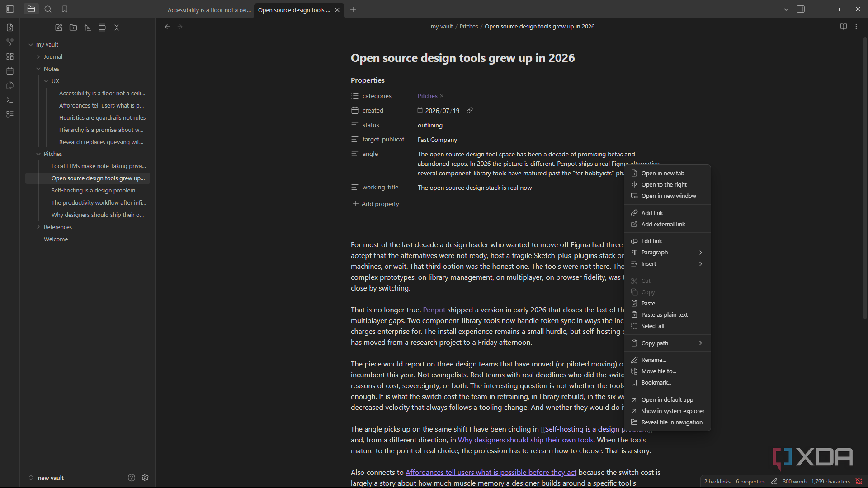Open the file explorer tab icon
The height and width of the screenshot is (488, 868).
click(x=31, y=9)
